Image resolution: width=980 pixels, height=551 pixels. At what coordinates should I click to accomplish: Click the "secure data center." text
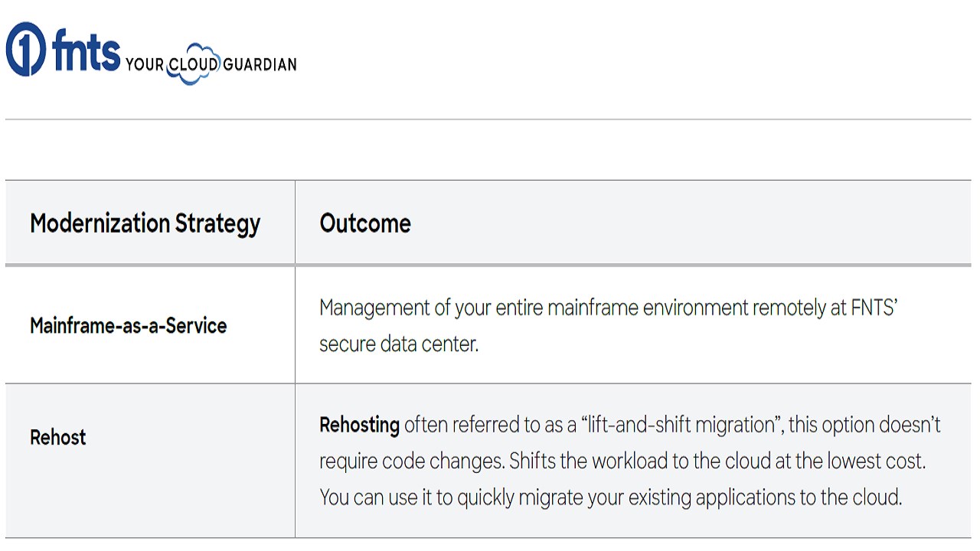coord(399,344)
